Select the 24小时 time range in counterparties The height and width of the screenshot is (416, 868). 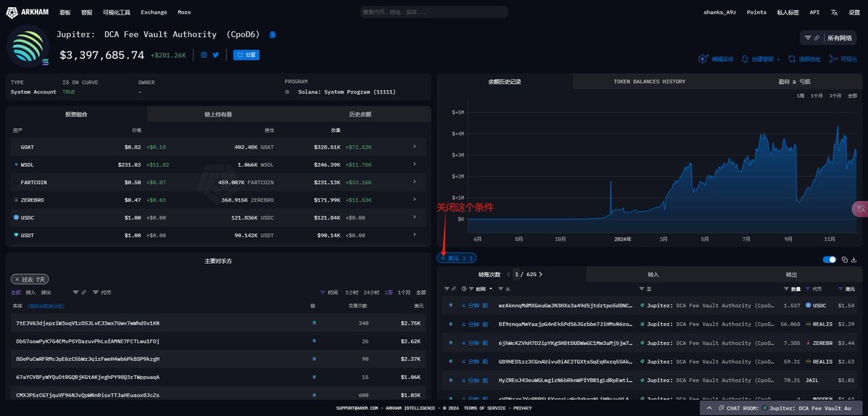point(371,292)
